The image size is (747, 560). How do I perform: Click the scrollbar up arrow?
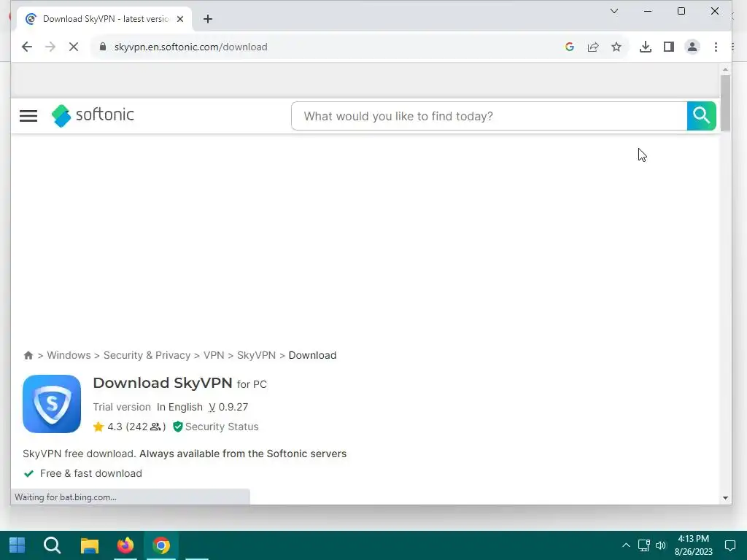(x=725, y=69)
